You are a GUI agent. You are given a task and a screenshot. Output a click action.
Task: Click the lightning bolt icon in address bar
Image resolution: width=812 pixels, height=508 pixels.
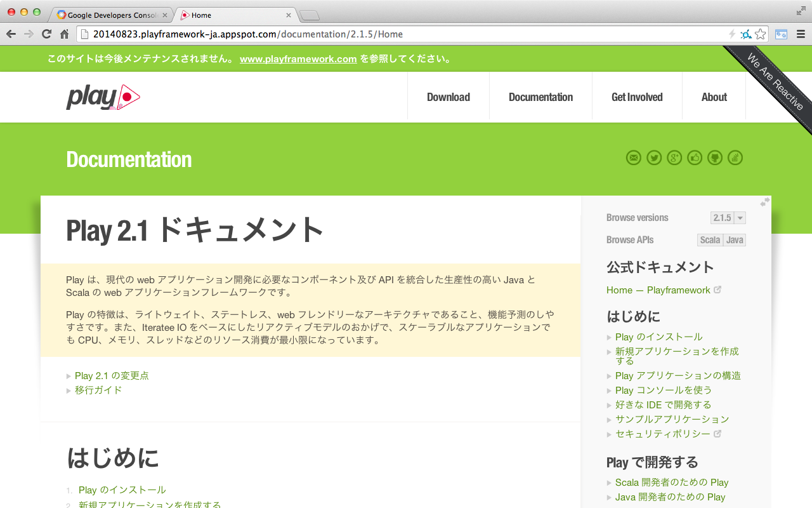(731, 34)
